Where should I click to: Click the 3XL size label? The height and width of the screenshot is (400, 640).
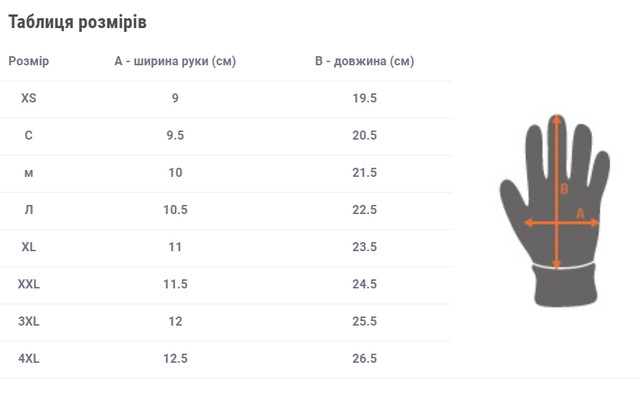pos(29,321)
